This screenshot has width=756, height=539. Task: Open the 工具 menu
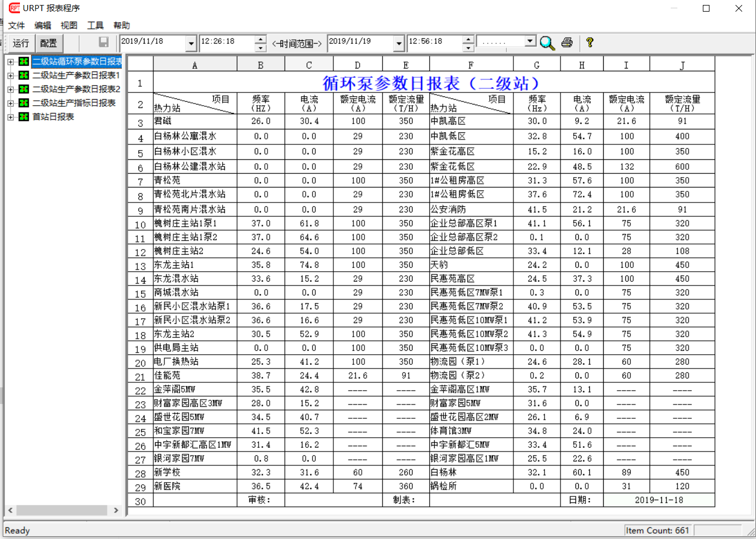[95, 25]
